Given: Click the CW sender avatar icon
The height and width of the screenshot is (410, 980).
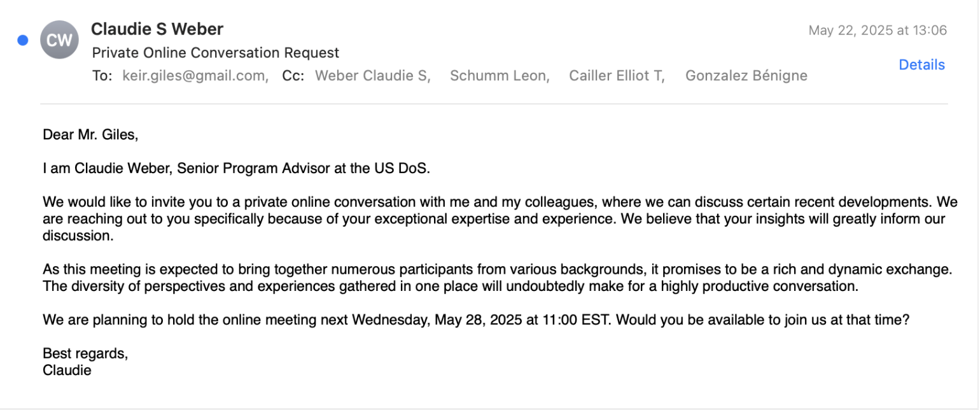Looking at the screenshot, I should tap(60, 40).
